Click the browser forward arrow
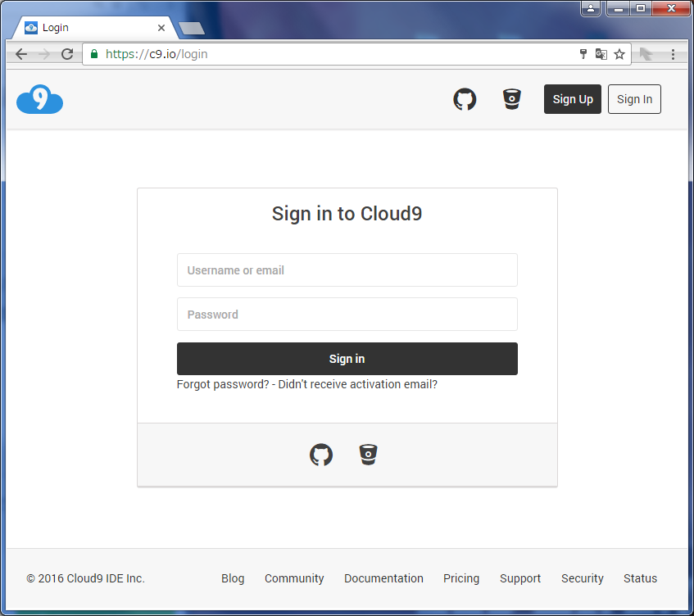This screenshot has width=694, height=616. tap(44, 54)
